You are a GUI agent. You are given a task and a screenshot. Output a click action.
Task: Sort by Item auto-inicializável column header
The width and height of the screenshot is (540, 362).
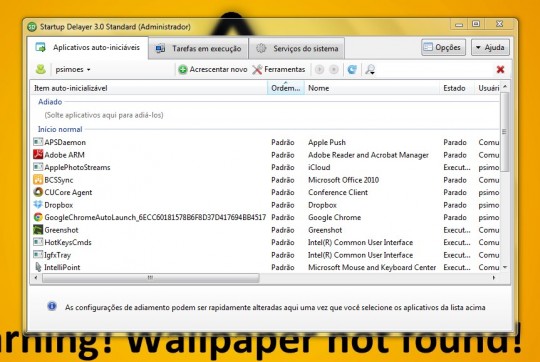[x=149, y=88]
